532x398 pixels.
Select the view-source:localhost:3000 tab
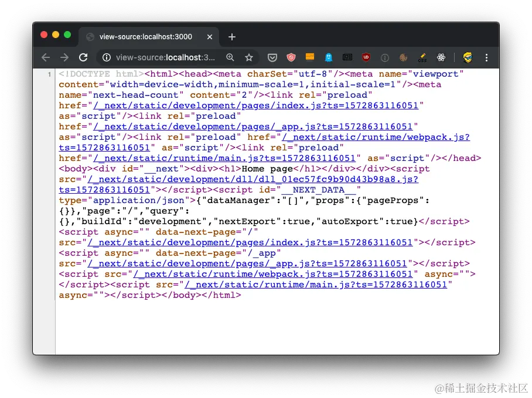click(146, 36)
